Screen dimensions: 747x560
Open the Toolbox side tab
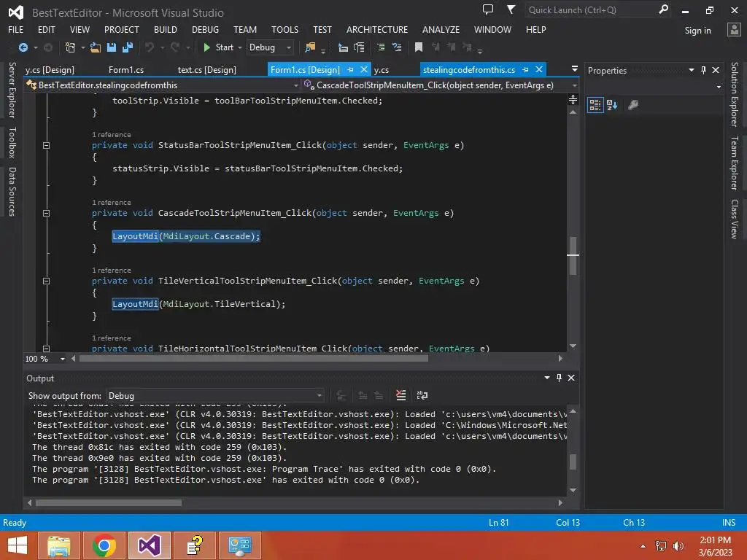click(x=12, y=142)
